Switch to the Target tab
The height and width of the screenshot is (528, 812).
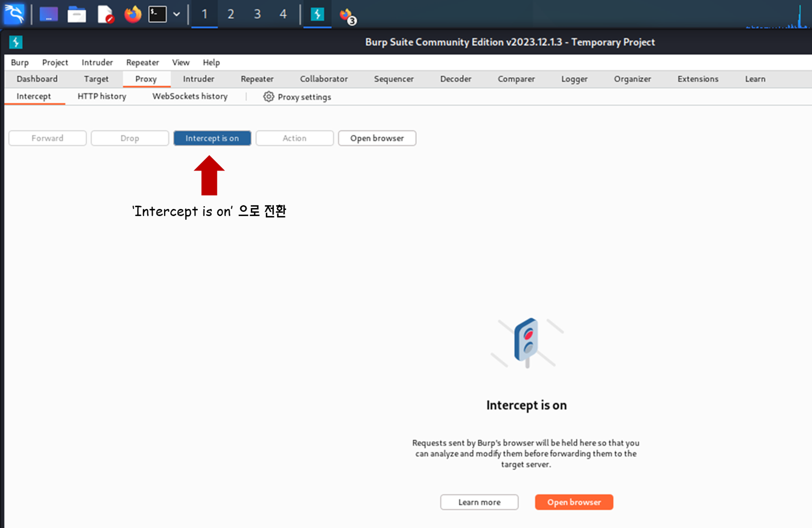click(96, 79)
